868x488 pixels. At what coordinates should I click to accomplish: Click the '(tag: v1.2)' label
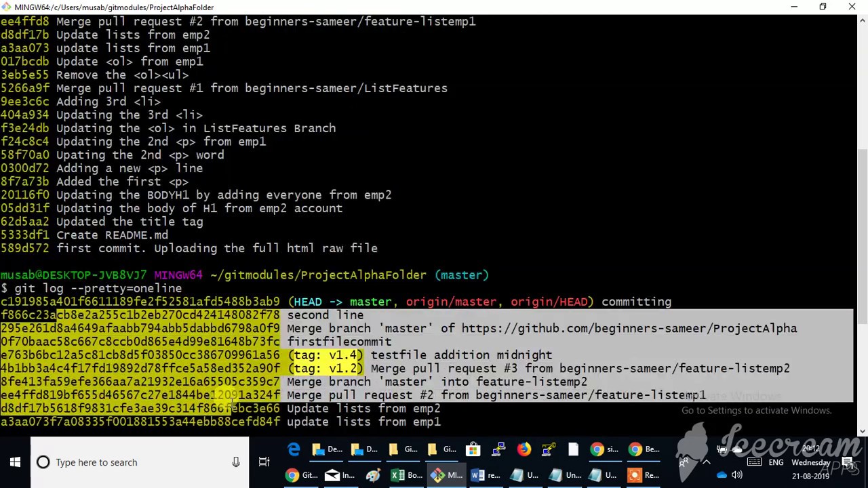(325, 368)
